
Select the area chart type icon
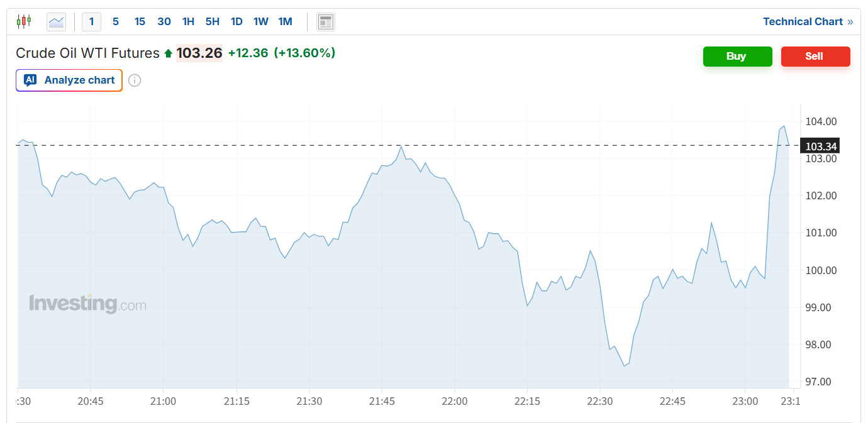pyautogui.click(x=56, y=21)
